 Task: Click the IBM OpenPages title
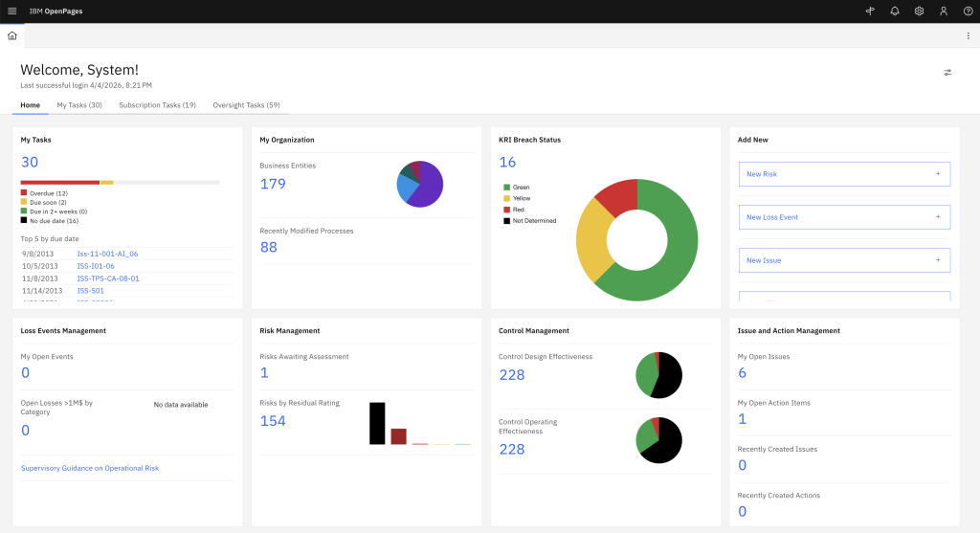click(56, 11)
